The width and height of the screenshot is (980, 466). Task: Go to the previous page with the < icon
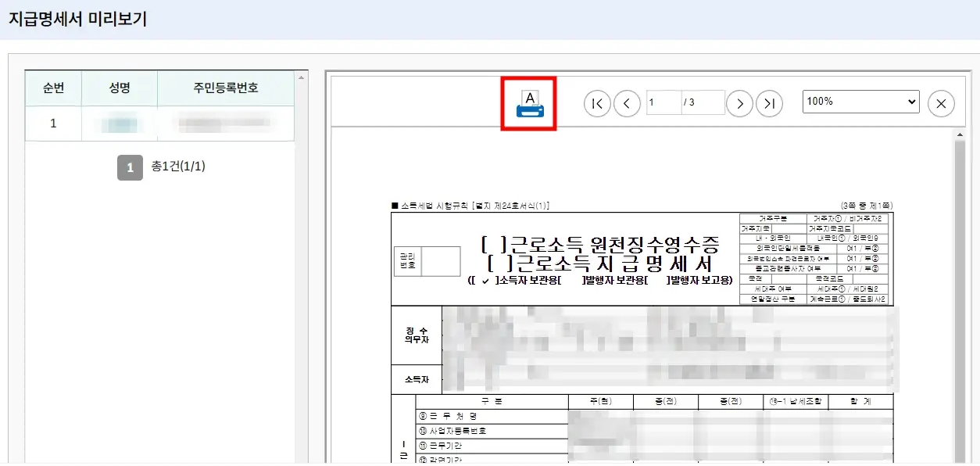628,102
